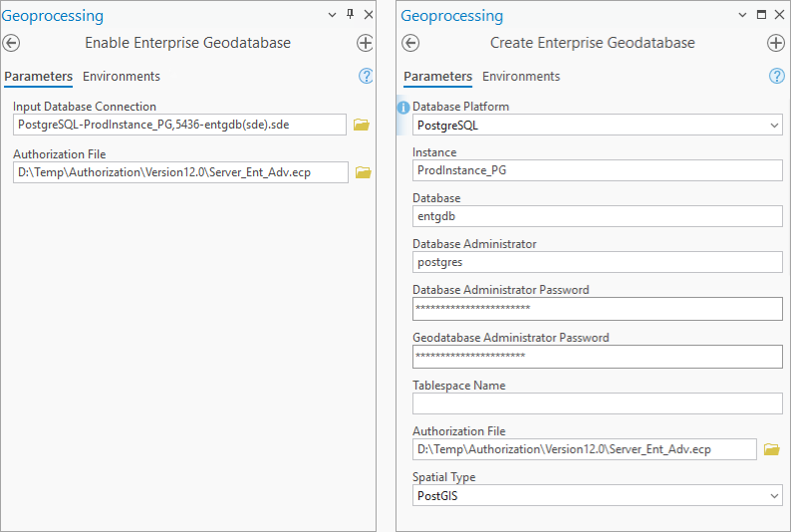Browse Authorization File in Create Enterprise Geodatabase
792x532 pixels.
[x=771, y=449]
